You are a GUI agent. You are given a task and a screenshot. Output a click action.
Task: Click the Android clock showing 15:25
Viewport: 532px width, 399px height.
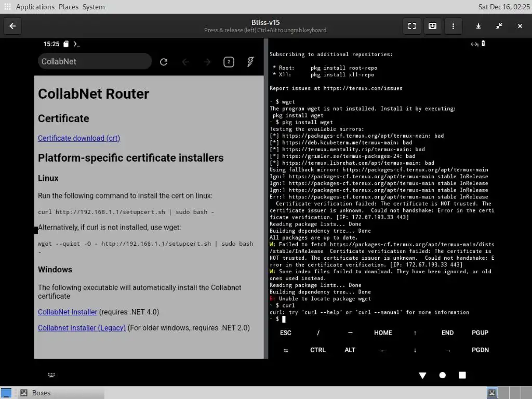pos(51,44)
